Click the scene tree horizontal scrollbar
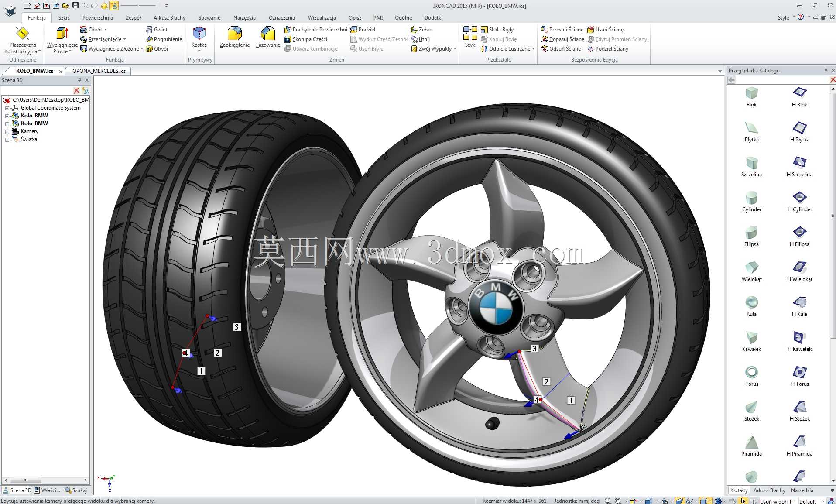 coord(45,480)
